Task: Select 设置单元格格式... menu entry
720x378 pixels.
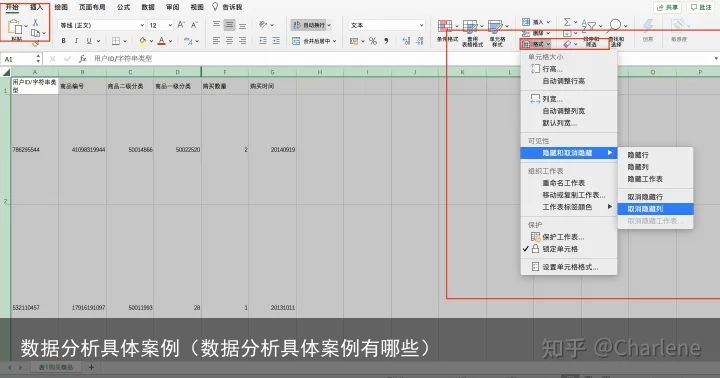Action: click(568, 267)
